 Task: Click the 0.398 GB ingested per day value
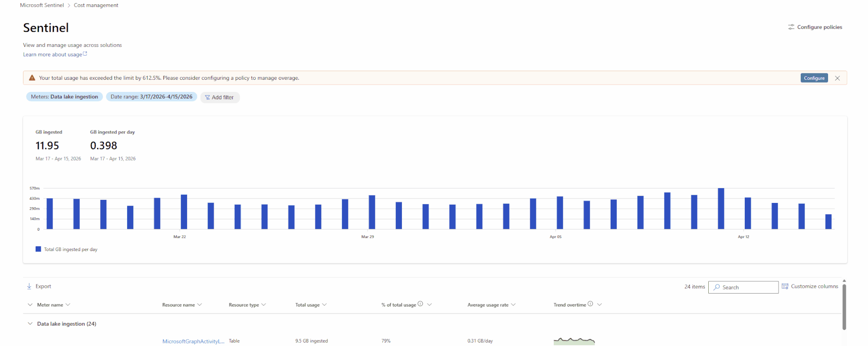[104, 146]
